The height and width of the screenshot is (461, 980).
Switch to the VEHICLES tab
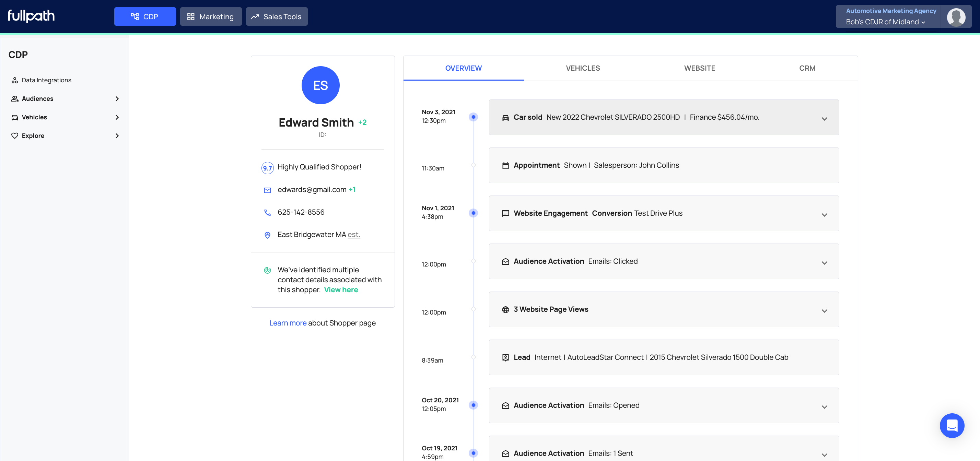coord(582,68)
